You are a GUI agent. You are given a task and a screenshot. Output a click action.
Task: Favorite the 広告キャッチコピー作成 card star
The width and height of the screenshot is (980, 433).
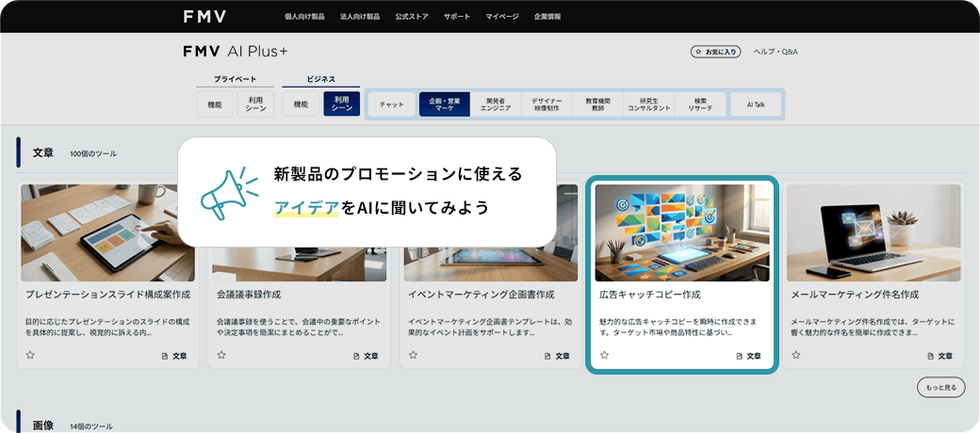pyautogui.click(x=604, y=355)
